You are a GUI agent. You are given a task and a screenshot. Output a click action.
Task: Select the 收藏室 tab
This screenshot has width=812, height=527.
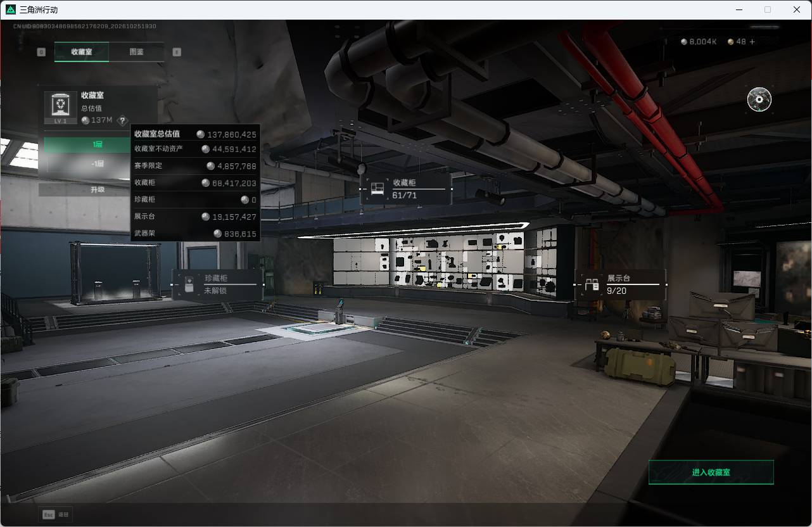point(82,52)
